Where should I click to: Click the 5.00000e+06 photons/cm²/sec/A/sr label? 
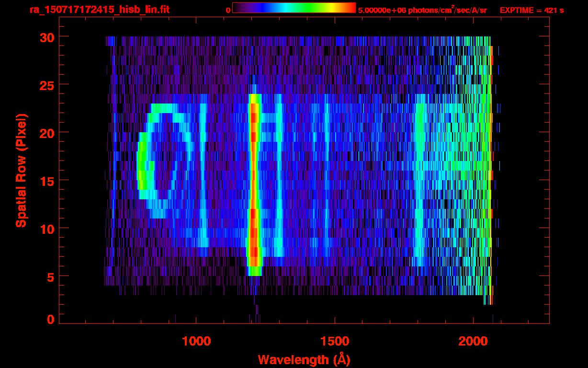[422, 10]
